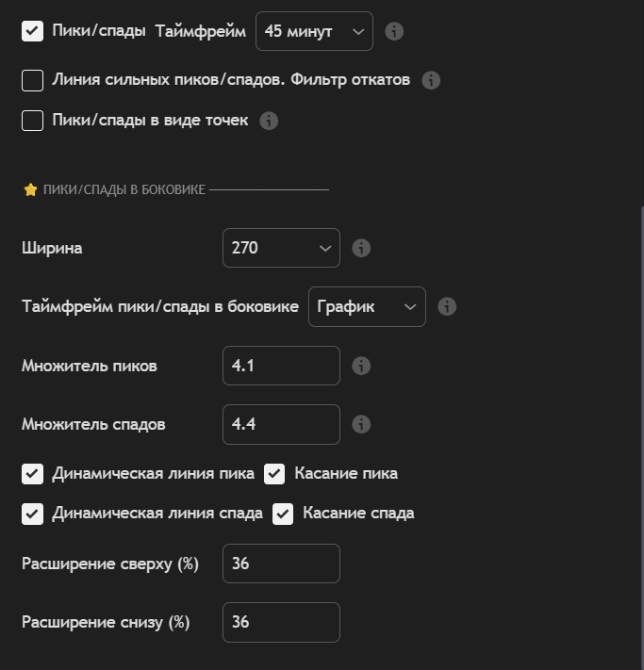Click info icon beside Пики/спады в виде точек
Image resolution: width=644 pixels, height=670 pixels.
point(269,121)
